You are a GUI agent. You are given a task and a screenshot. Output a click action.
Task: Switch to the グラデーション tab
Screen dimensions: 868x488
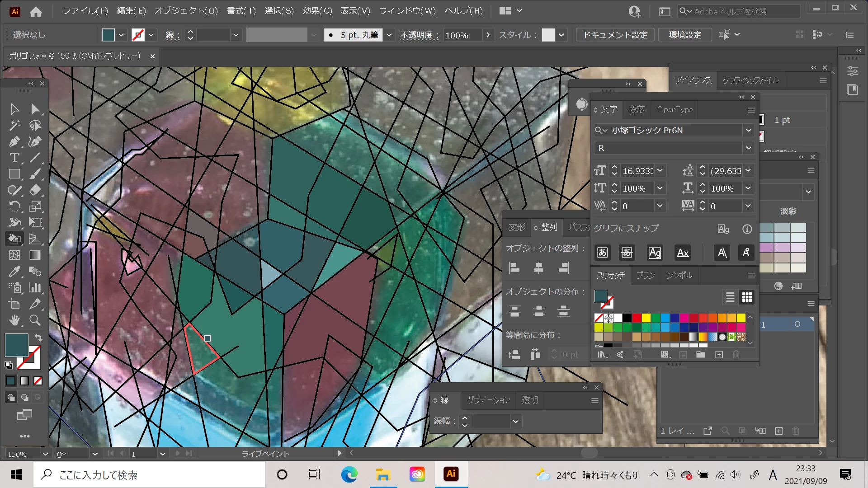488,400
